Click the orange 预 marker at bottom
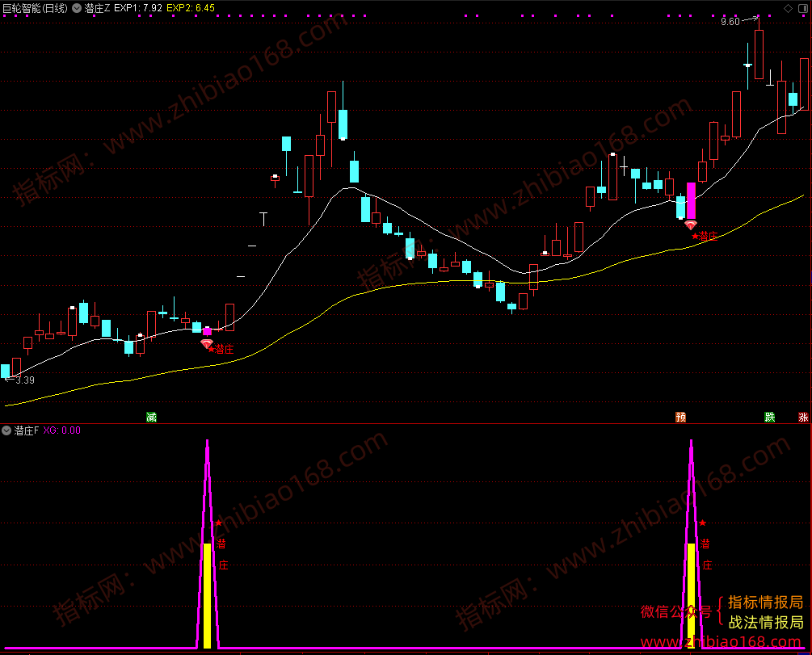Image resolution: width=812 pixels, height=655 pixels. point(680,417)
